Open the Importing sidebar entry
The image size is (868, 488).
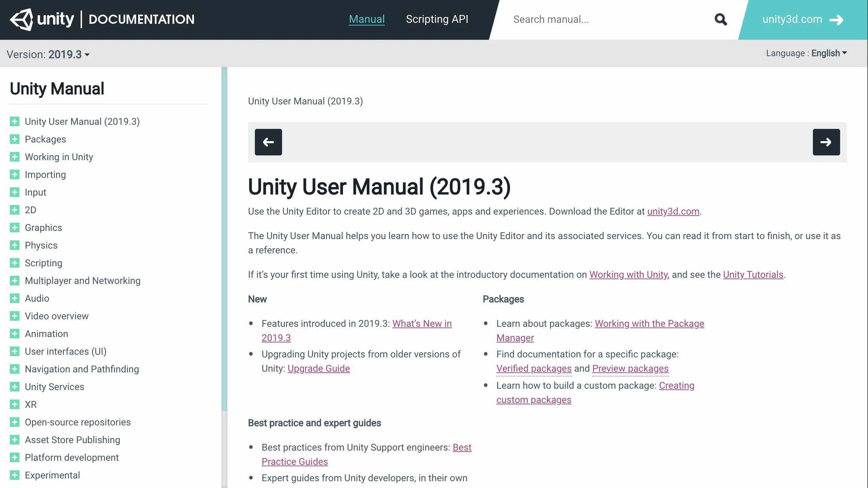[45, 174]
